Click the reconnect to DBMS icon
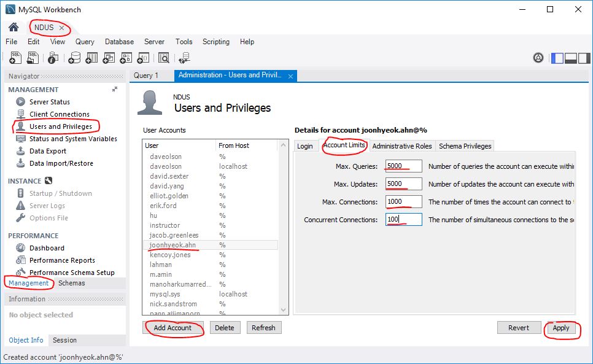Image resolution: width=593 pixels, height=364 pixels. click(x=184, y=58)
